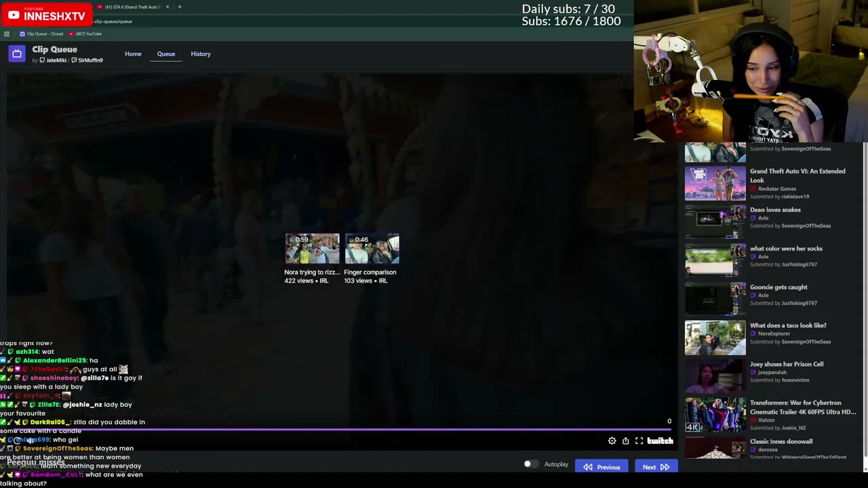Screen dimensions: 868x488
Task: Click the title 'Grand Theft Auto VI: An Extended Look'
Action: click(797, 176)
